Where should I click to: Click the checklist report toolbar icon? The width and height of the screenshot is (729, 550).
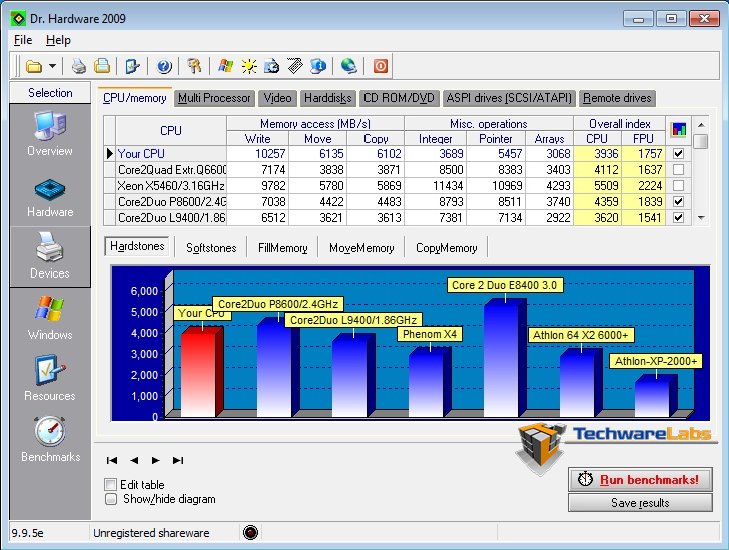pos(133,66)
